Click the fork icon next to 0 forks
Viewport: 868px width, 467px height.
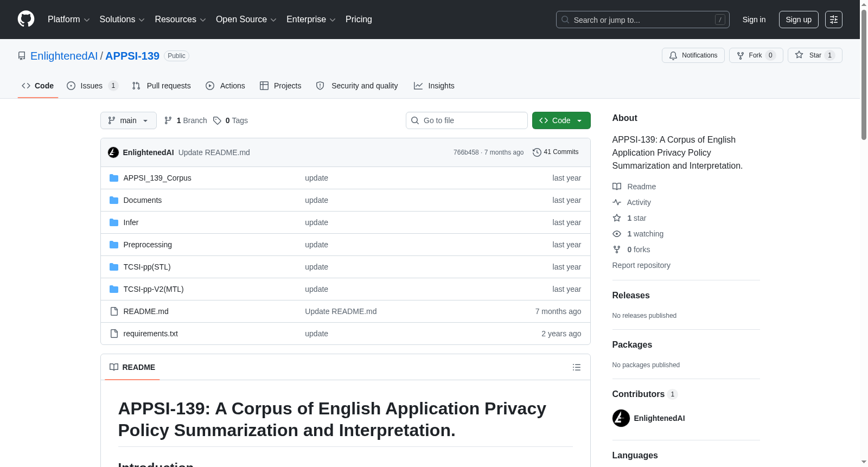pyautogui.click(x=617, y=250)
